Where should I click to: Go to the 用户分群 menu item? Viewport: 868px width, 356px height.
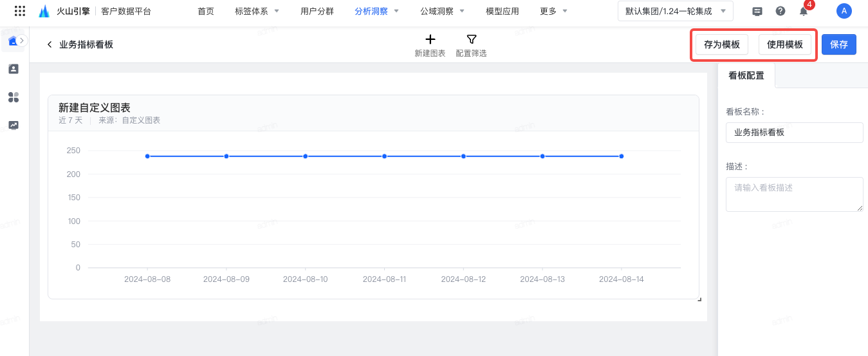coord(317,11)
